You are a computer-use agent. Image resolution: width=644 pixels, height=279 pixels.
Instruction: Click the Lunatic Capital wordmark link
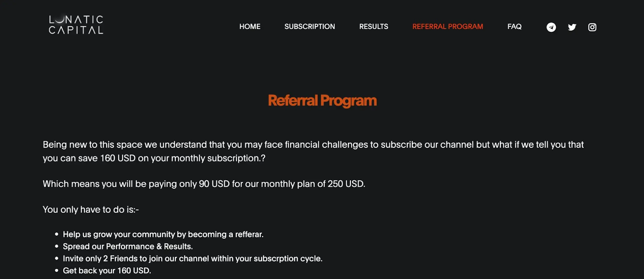point(75,24)
